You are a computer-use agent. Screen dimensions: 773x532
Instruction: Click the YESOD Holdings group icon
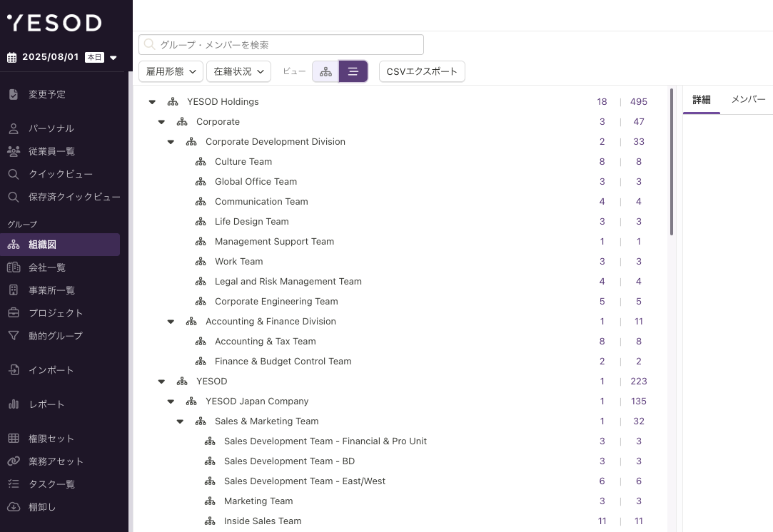point(173,102)
